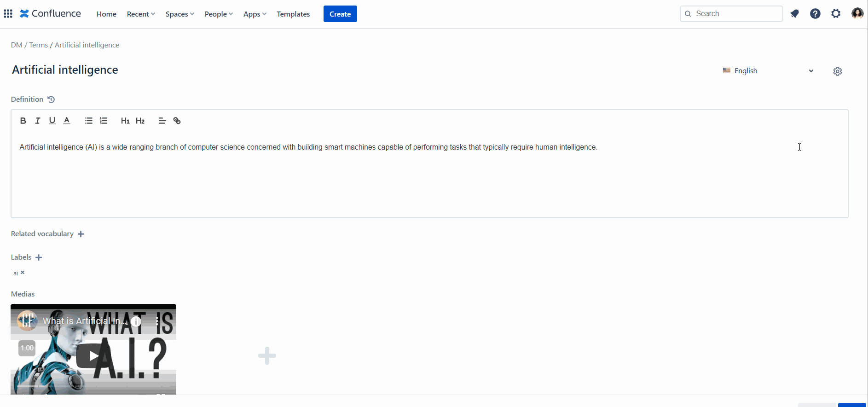The image size is (868, 407).
Task: Apply Heading 1 style
Action: tap(125, 121)
